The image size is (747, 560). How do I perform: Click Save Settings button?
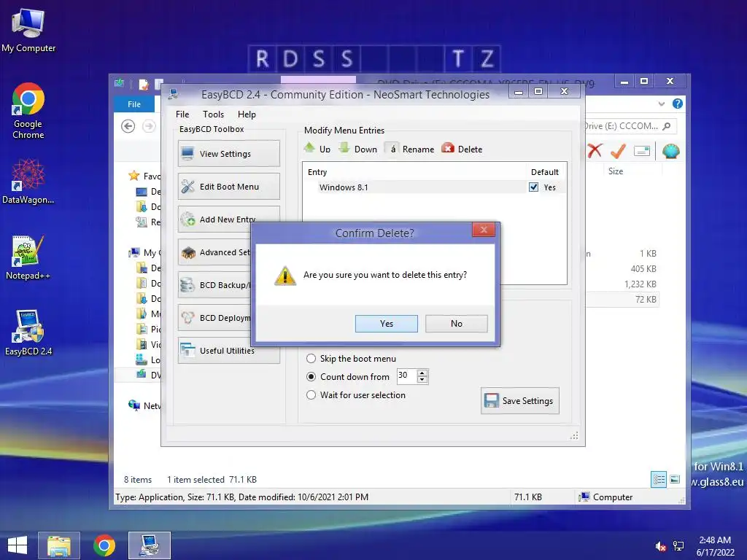click(519, 400)
